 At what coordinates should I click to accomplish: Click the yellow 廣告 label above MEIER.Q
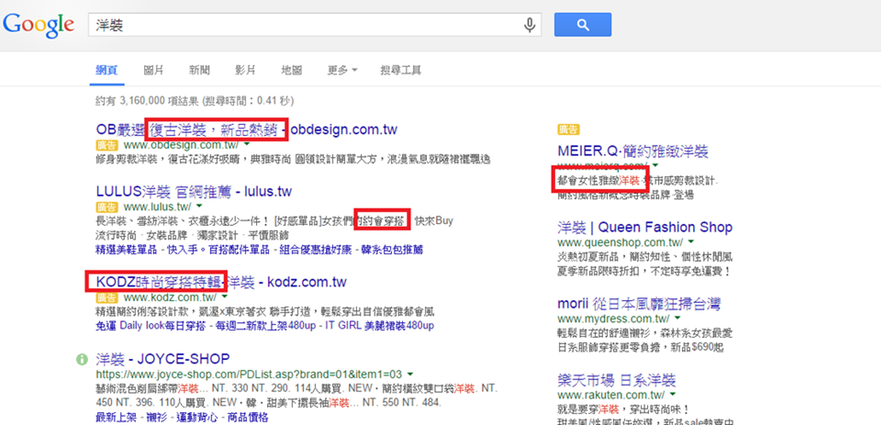click(569, 129)
